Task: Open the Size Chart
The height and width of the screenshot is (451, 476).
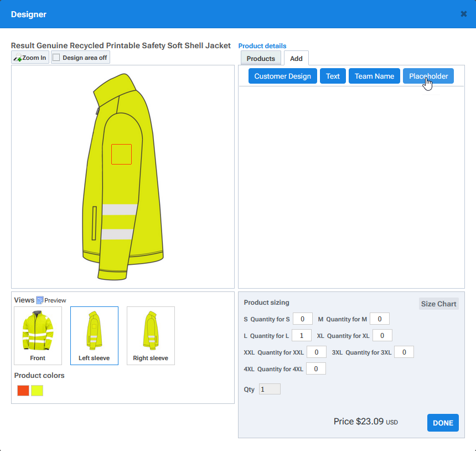Action: (438, 304)
